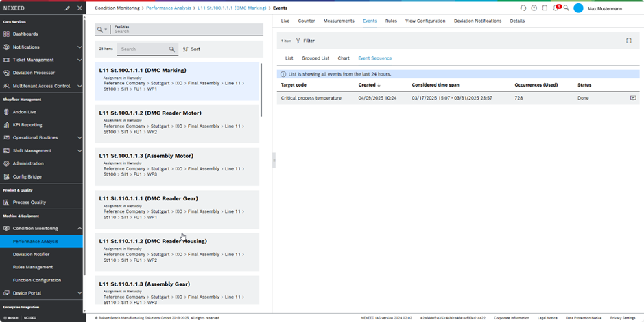This screenshot has height=322, width=644.
Task: Click the pencil edit icon beside NEXEED
Action: pyautogui.click(x=67, y=8)
